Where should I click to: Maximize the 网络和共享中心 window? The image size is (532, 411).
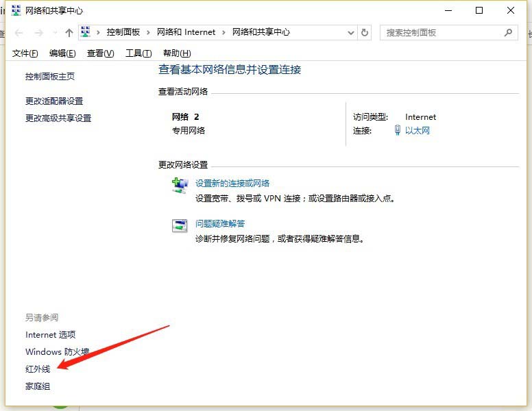(x=479, y=10)
